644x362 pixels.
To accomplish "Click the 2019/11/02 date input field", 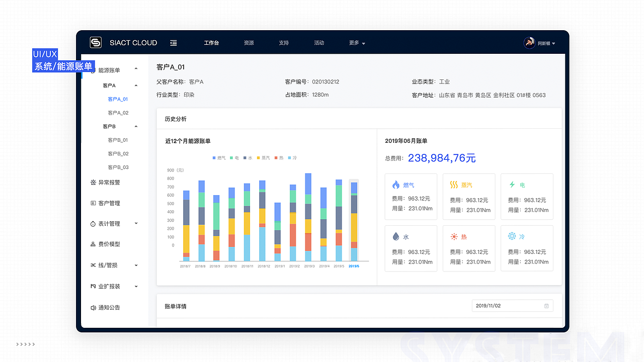I will click(x=512, y=306).
